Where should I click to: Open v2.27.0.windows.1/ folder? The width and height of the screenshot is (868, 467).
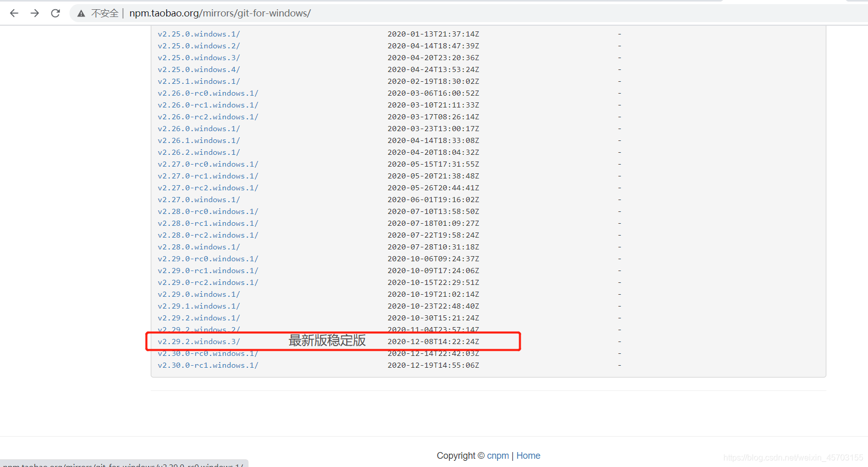(x=199, y=200)
